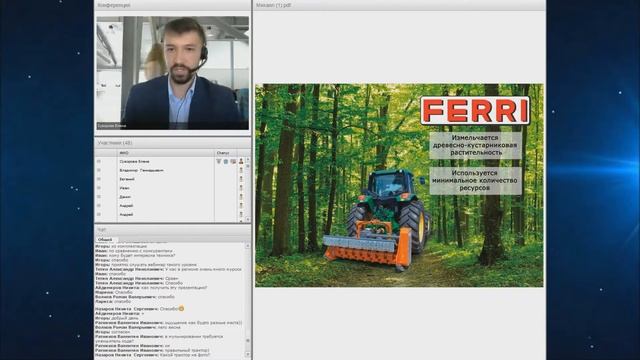The width and height of the screenshot is (640, 360).
Task: Sort participants by the ФИО column
Action: point(166,153)
